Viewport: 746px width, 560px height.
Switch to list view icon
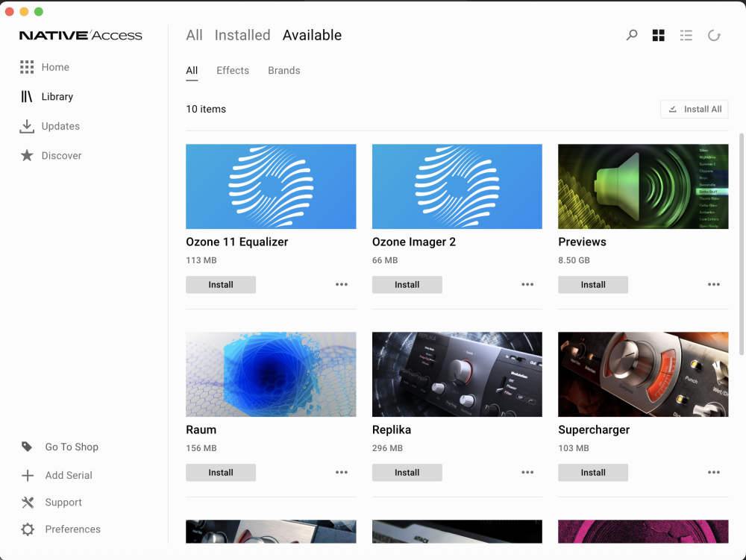(686, 35)
